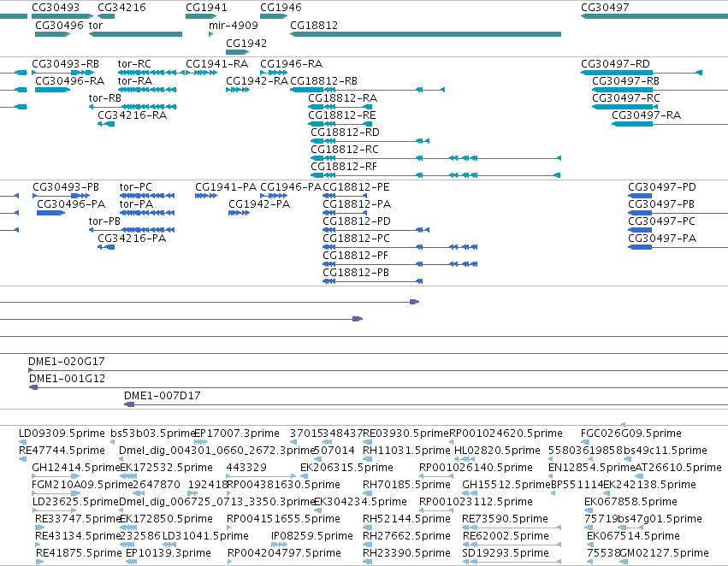Click the CG1941-PA protein label
Viewport: 728px width, 566px height.
click(x=226, y=187)
